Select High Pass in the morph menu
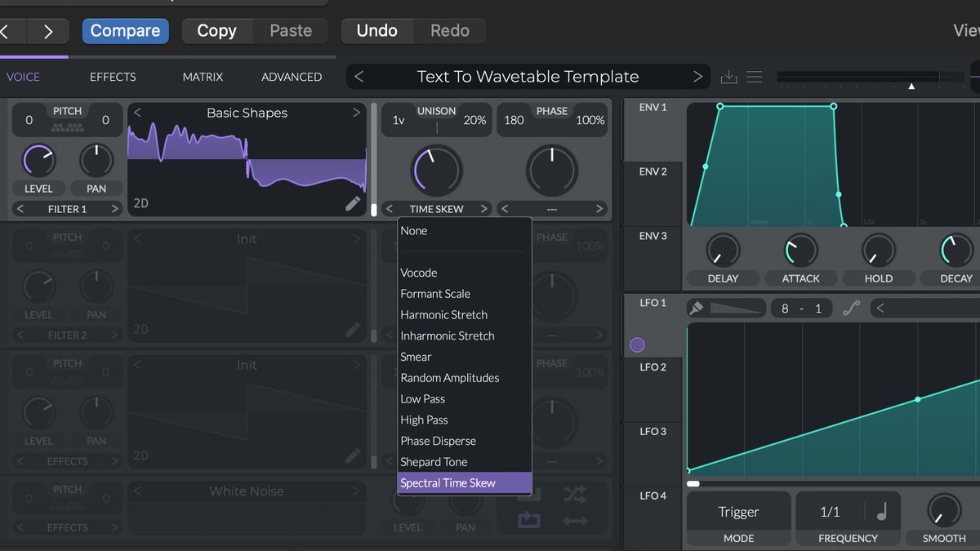 [x=465, y=420]
